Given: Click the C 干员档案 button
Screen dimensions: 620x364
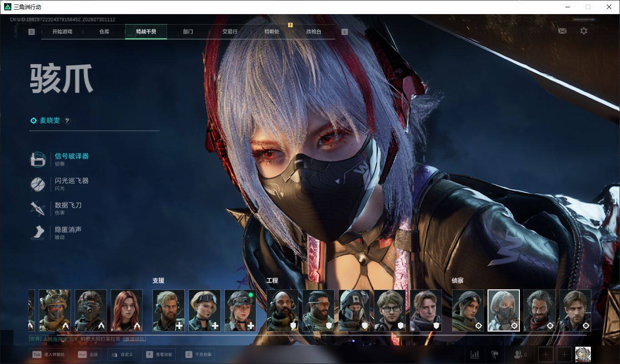Looking at the screenshot, I should click(198, 354).
